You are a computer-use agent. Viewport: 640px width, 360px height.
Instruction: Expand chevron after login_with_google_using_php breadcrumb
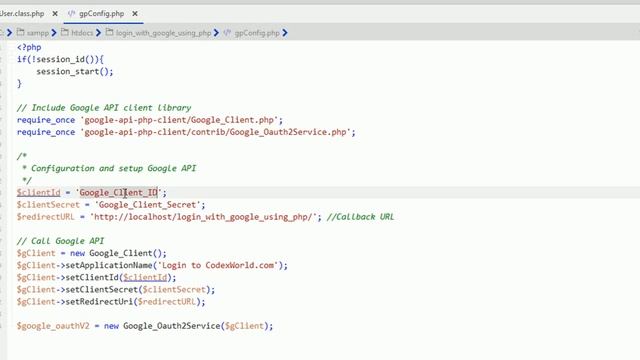tap(216, 33)
